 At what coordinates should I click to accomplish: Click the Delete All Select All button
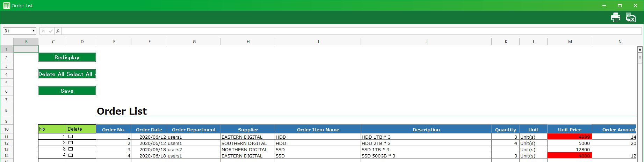67,74
